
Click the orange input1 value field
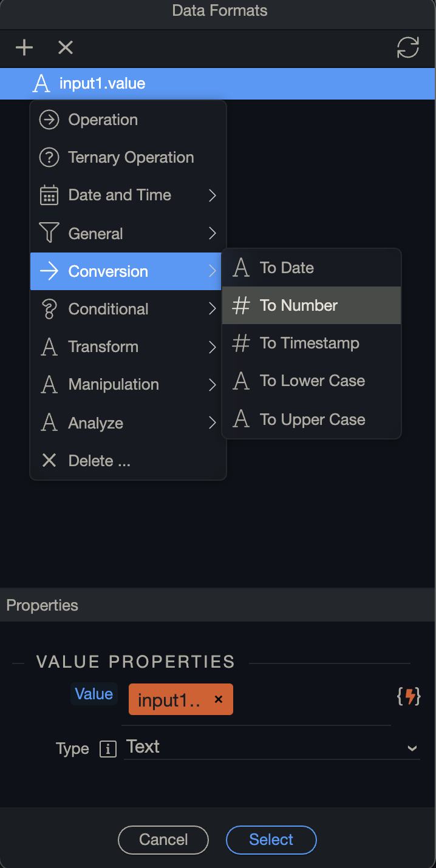click(170, 700)
